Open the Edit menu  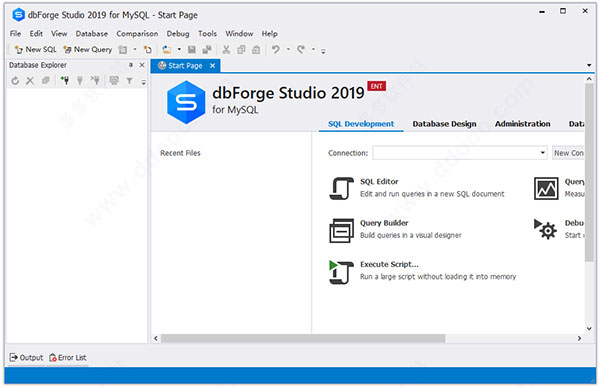pos(36,34)
